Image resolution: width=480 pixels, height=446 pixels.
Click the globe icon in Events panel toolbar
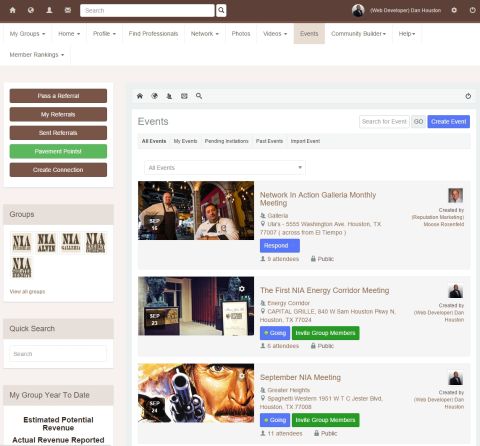coord(154,96)
